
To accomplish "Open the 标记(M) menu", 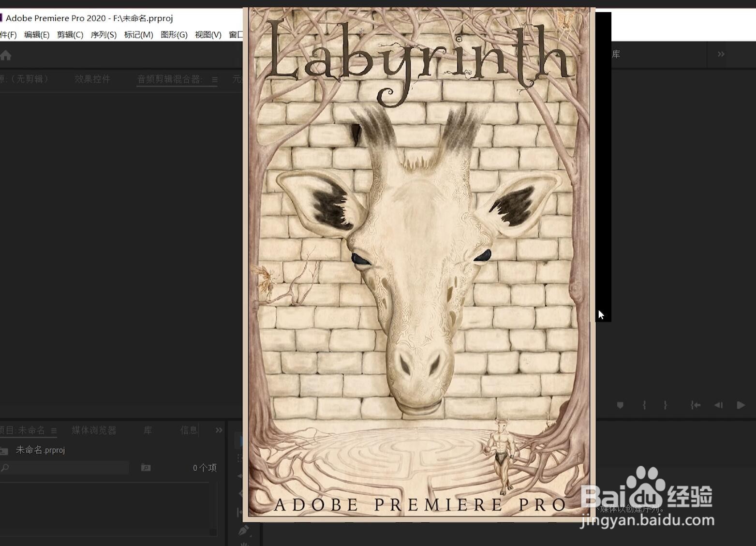I will click(138, 34).
